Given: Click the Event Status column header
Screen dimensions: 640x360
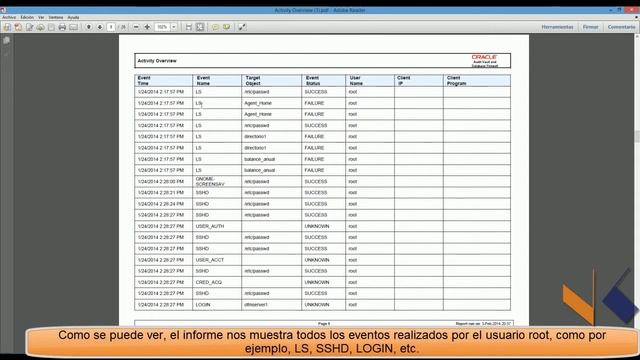Looking at the screenshot, I should [323, 80].
